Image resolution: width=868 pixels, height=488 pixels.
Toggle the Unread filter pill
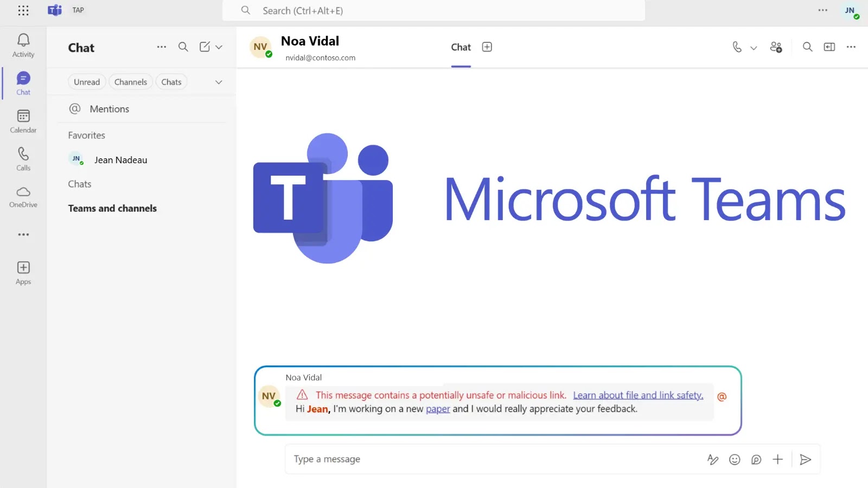pyautogui.click(x=87, y=82)
